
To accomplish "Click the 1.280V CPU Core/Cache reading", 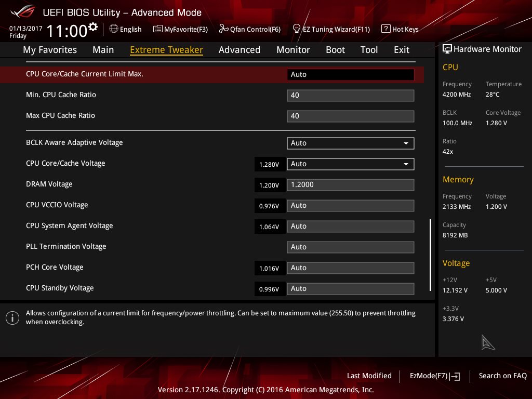I will tap(270, 165).
